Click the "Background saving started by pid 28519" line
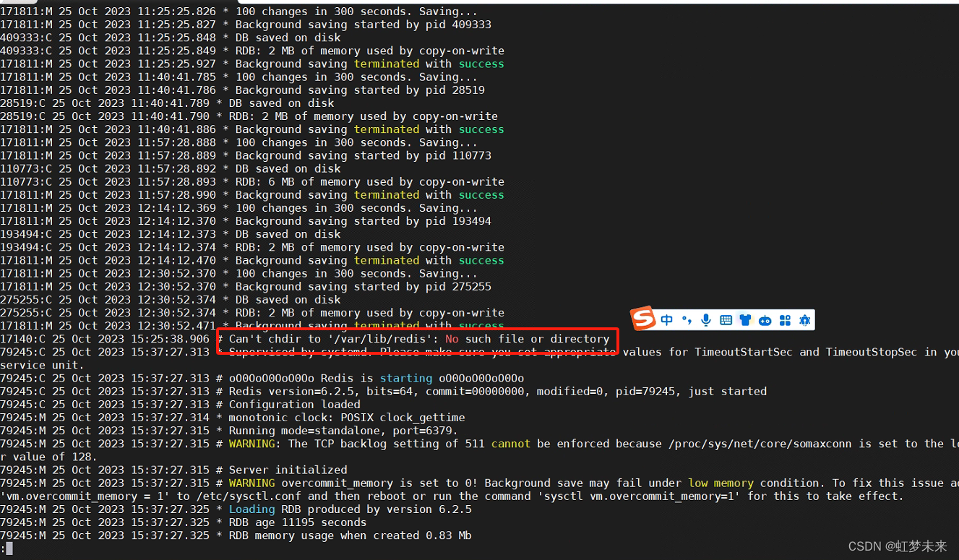Screen dimensions: 959x560 tap(242, 90)
